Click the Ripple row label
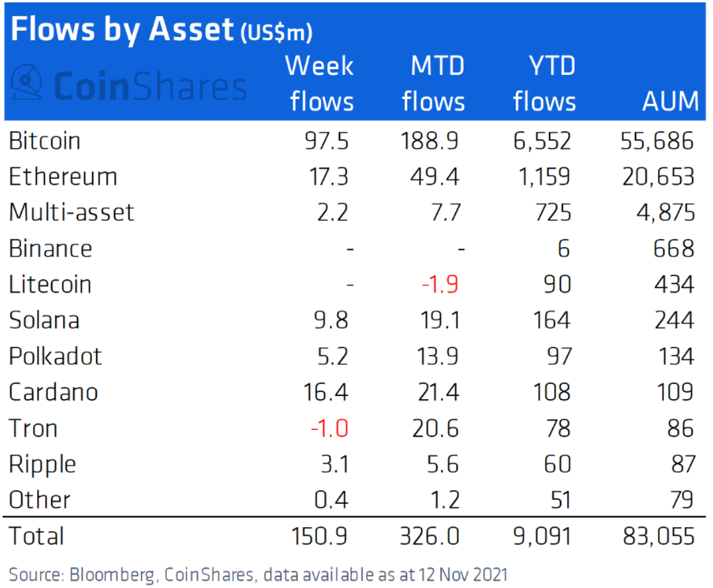 (x=42, y=464)
